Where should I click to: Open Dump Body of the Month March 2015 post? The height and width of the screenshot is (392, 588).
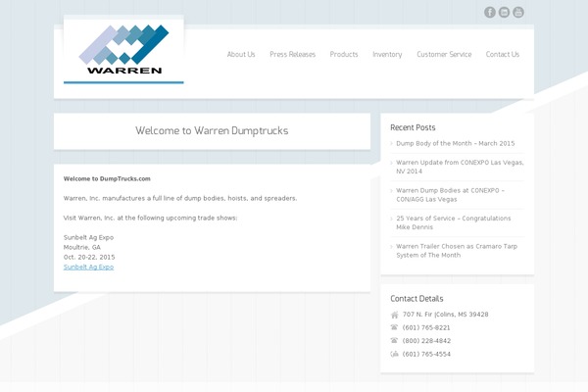(456, 143)
